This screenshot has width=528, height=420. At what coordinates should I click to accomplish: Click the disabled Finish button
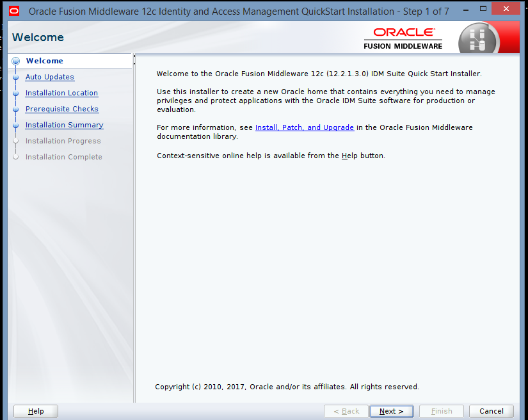442,411
